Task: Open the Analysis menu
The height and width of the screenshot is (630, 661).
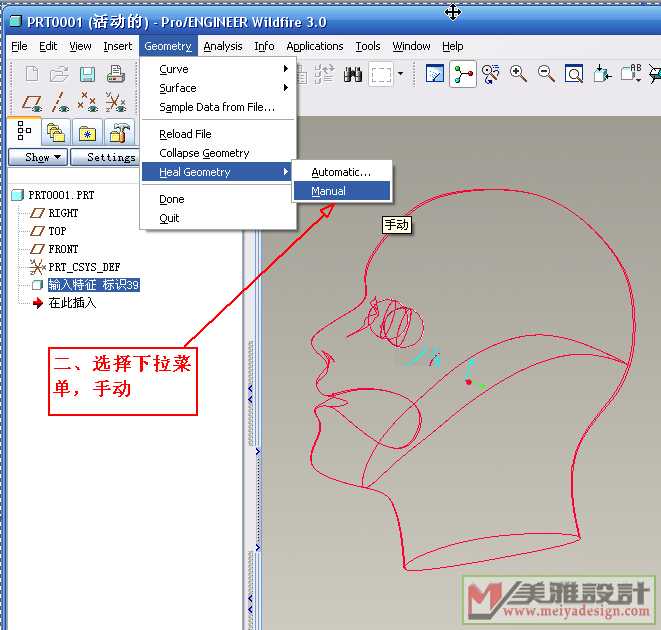Action: (x=223, y=46)
